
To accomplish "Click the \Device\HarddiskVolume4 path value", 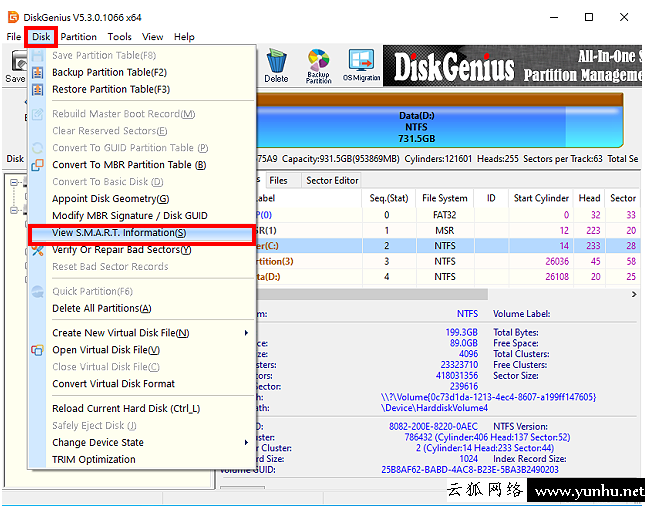I will 434,408.
